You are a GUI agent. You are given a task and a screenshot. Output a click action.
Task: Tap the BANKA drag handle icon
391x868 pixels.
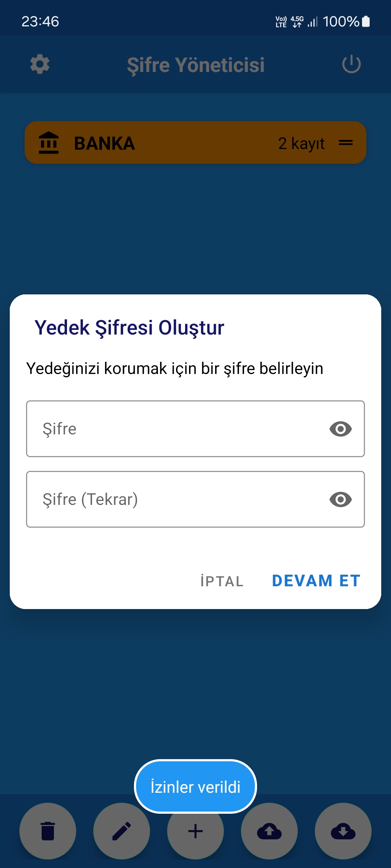pos(346,143)
